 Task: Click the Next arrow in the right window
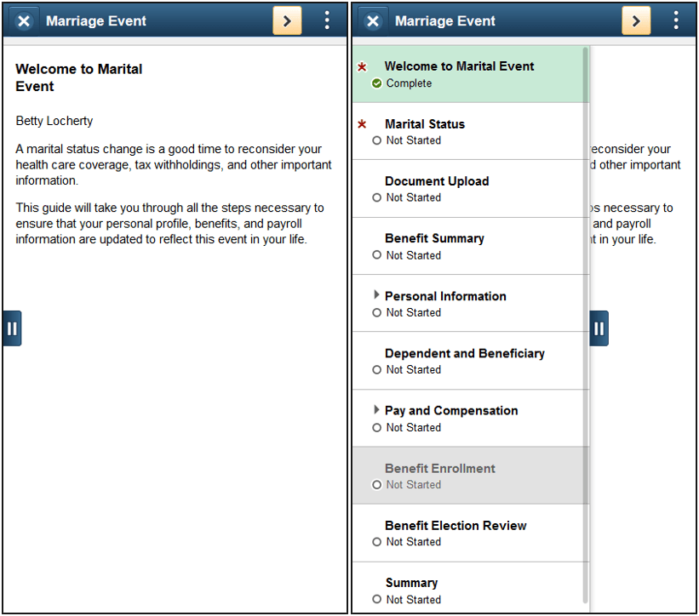click(x=635, y=21)
